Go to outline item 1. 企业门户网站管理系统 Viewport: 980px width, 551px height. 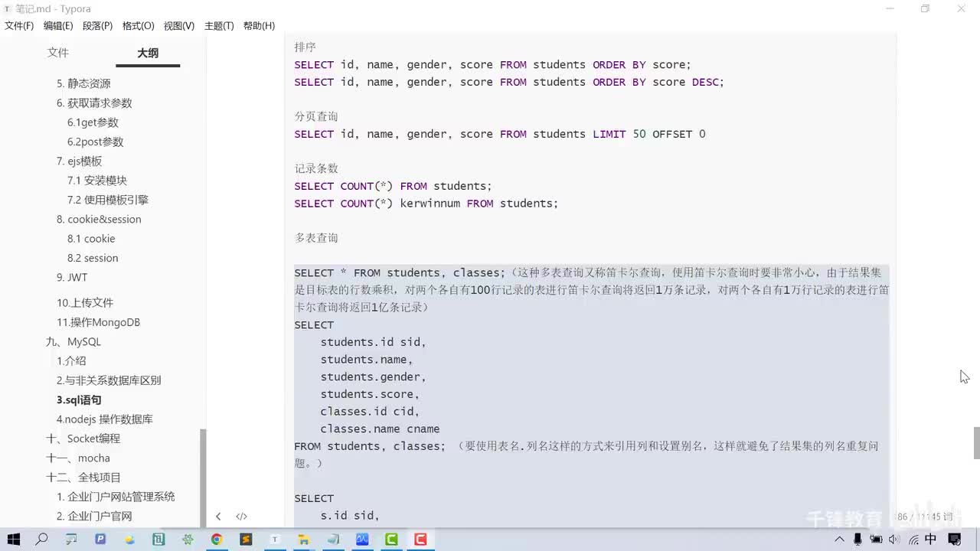click(116, 497)
